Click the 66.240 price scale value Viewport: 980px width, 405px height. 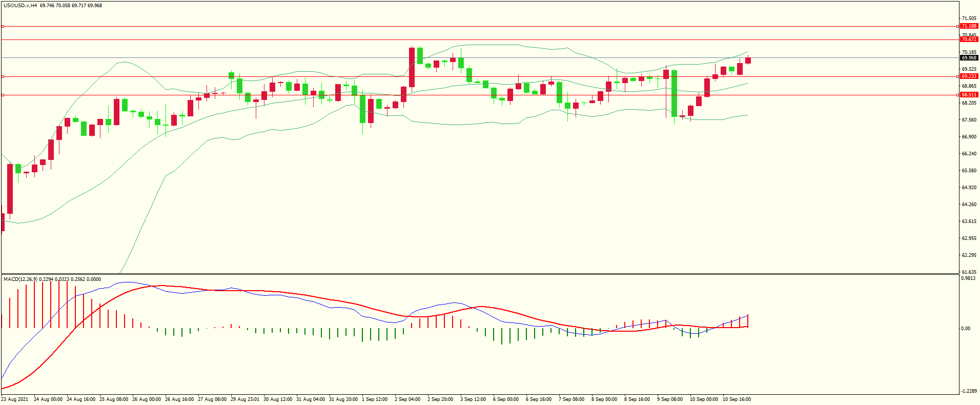pyautogui.click(x=969, y=154)
